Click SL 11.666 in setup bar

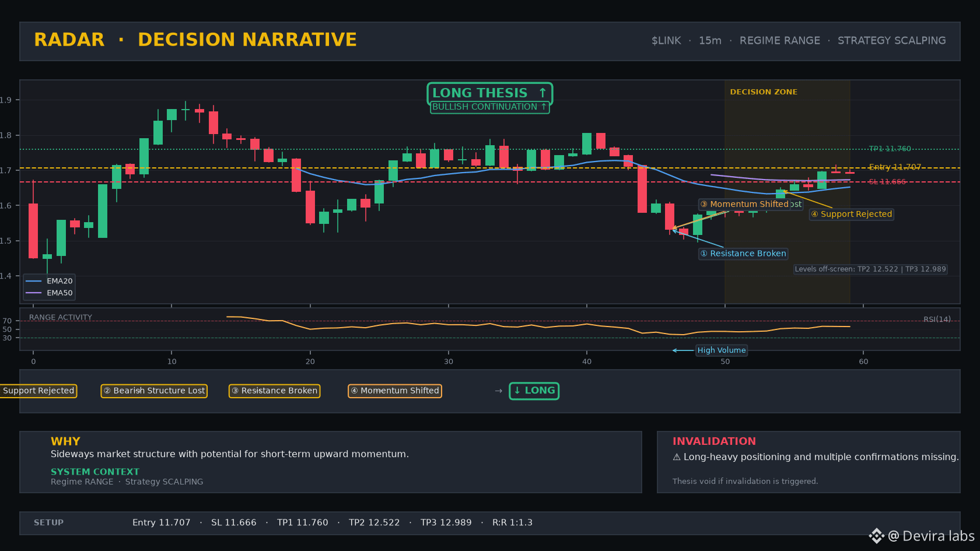point(234,523)
